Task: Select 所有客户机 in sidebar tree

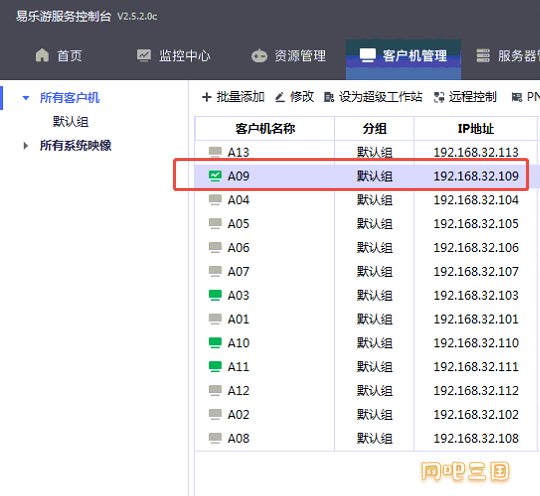Action: [x=70, y=98]
